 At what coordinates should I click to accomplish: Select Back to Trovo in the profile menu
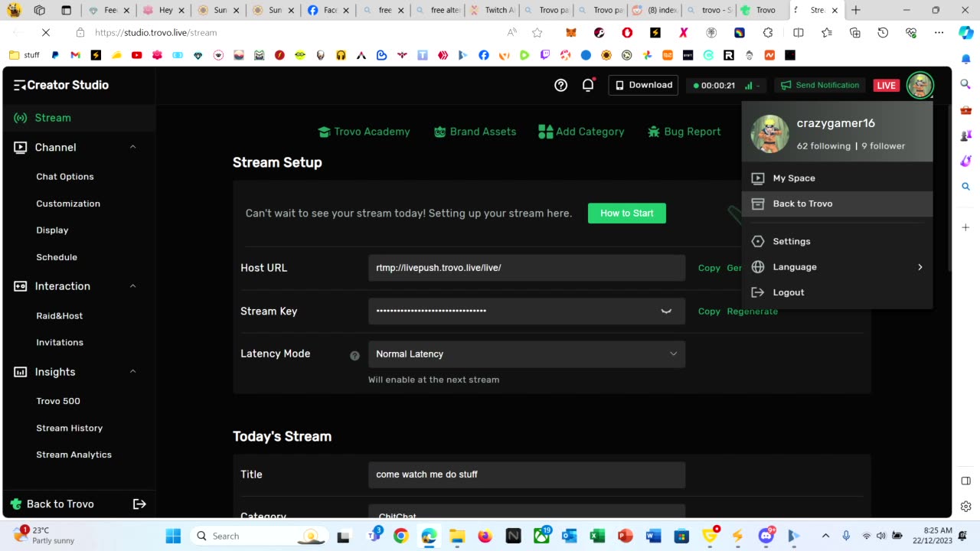(x=837, y=204)
